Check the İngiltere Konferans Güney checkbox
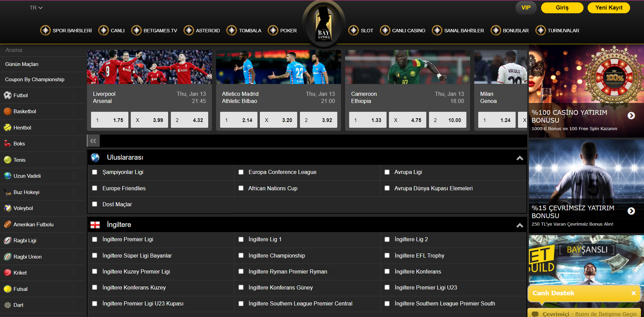 coord(241,287)
